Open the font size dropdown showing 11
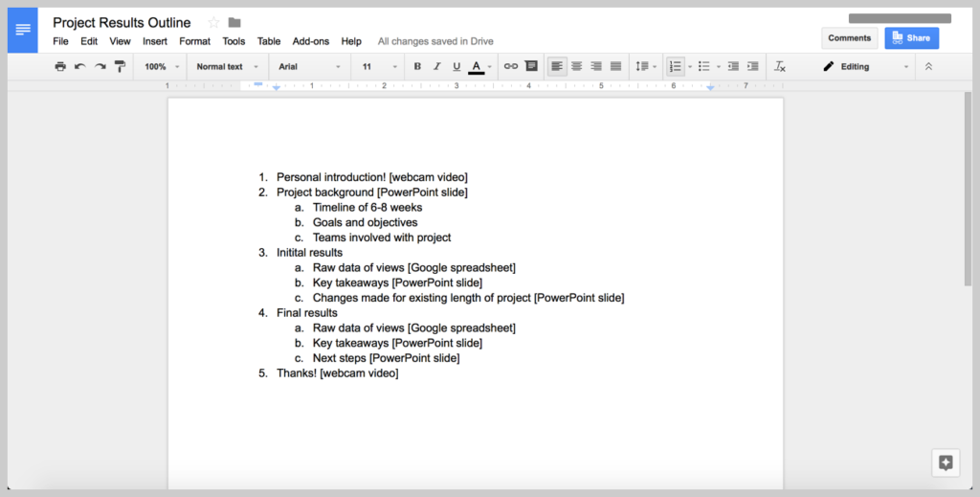This screenshot has height=497, width=980. (379, 66)
